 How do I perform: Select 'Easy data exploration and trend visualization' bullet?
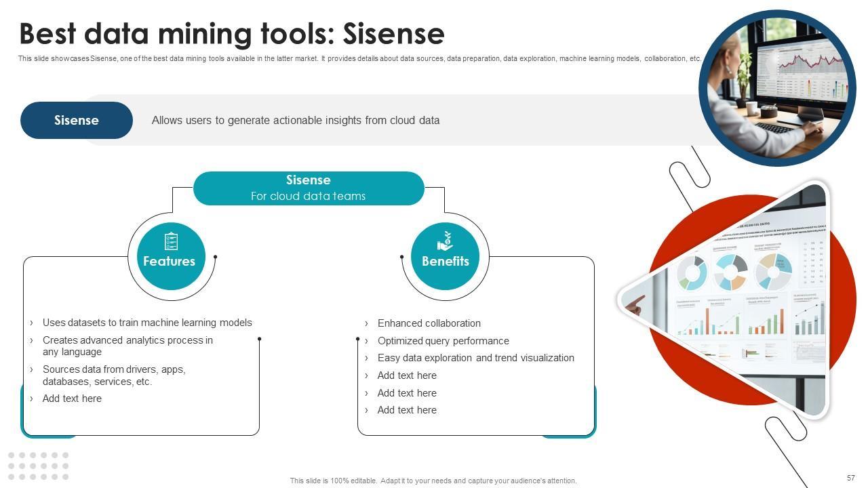pyautogui.click(x=476, y=358)
